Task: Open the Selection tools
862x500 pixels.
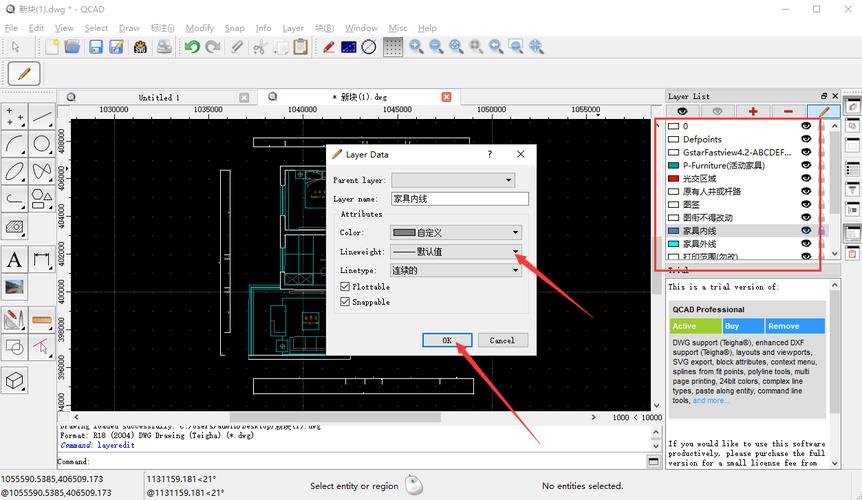Action: pos(42,347)
